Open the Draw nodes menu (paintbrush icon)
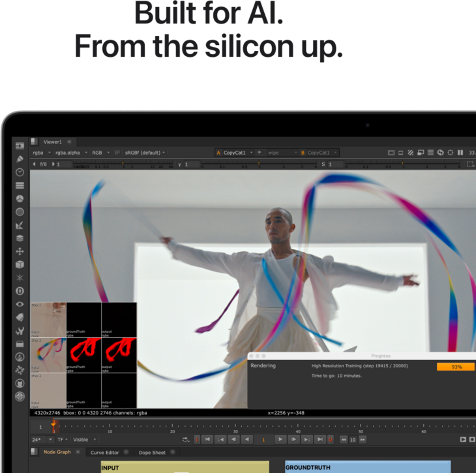 (x=20, y=159)
